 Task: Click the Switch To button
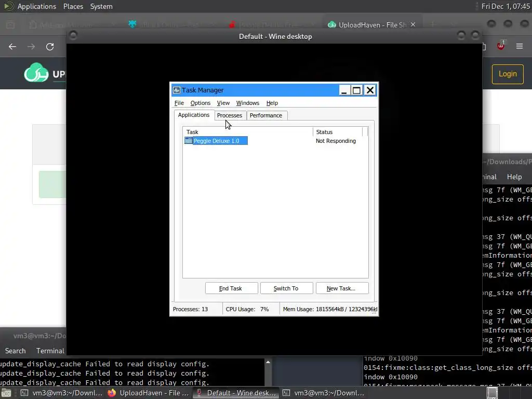[286, 288]
